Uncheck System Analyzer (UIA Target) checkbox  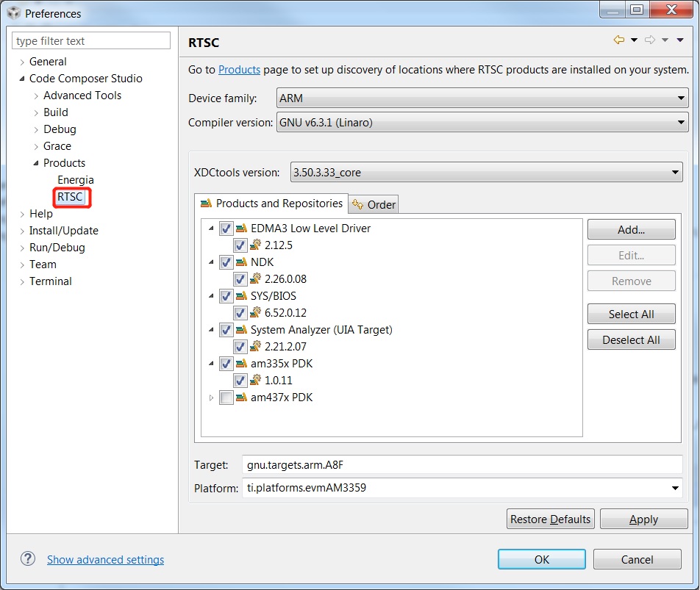(226, 330)
